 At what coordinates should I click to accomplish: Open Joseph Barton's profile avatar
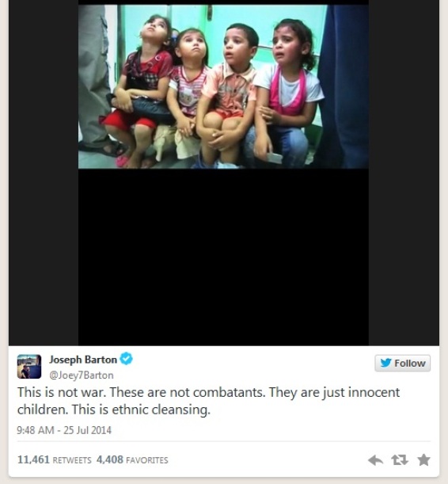tap(29, 367)
